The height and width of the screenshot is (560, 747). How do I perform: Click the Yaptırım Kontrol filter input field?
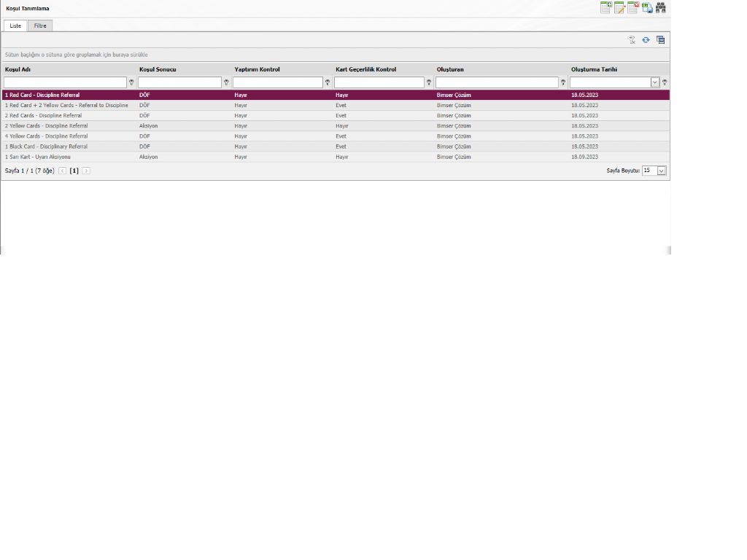click(x=278, y=82)
